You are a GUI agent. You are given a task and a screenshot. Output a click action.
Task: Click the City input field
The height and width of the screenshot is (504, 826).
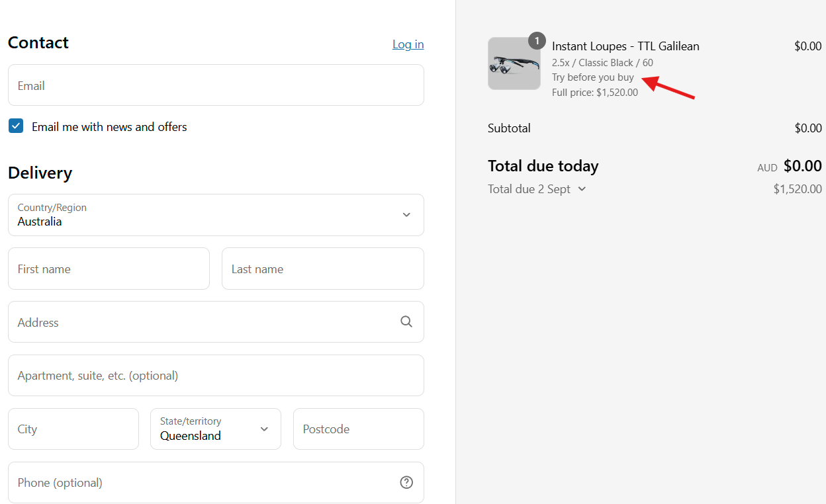pyautogui.click(x=73, y=429)
